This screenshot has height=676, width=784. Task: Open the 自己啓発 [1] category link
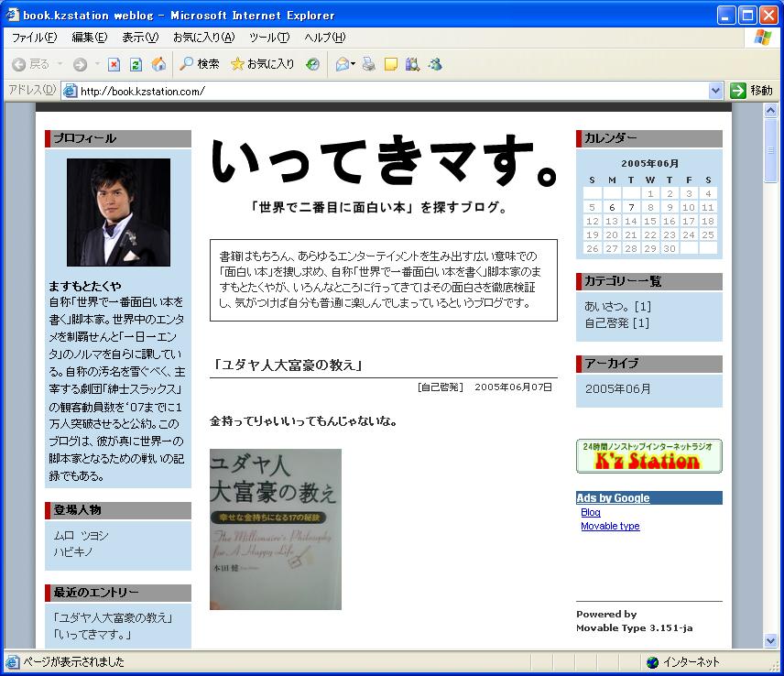point(616,323)
